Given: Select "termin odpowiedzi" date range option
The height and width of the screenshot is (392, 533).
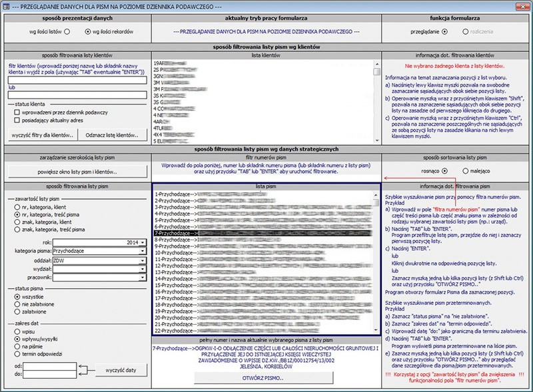Looking at the screenshot, I should point(17,354).
